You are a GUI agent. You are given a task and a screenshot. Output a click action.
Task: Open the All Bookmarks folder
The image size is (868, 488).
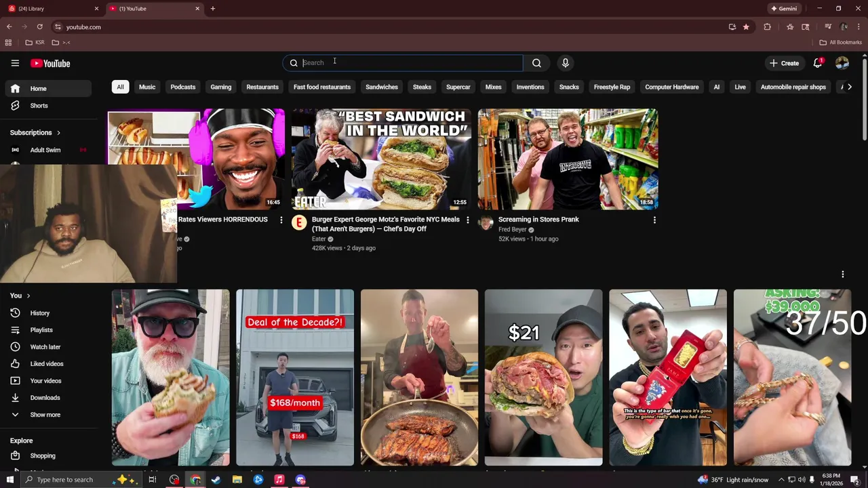click(841, 43)
